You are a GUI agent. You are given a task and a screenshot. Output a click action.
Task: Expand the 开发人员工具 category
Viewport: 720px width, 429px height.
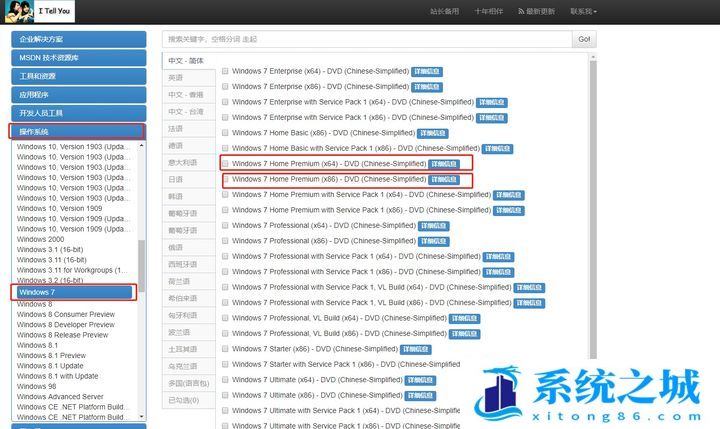click(x=79, y=113)
